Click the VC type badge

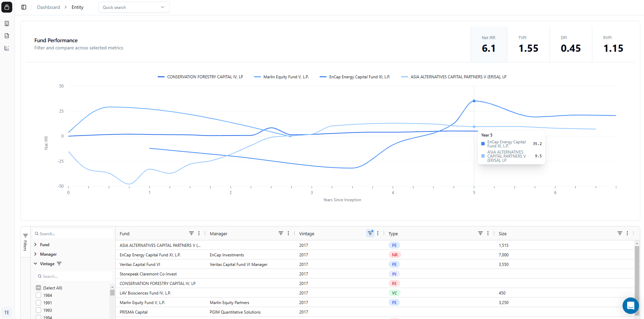(x=394, y=293)
